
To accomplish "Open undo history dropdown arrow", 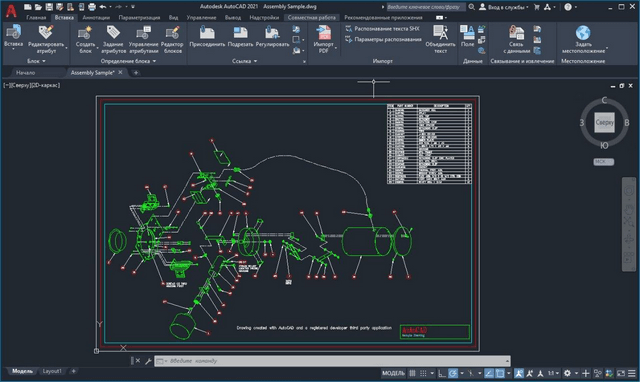I will [x=110, y=7].
